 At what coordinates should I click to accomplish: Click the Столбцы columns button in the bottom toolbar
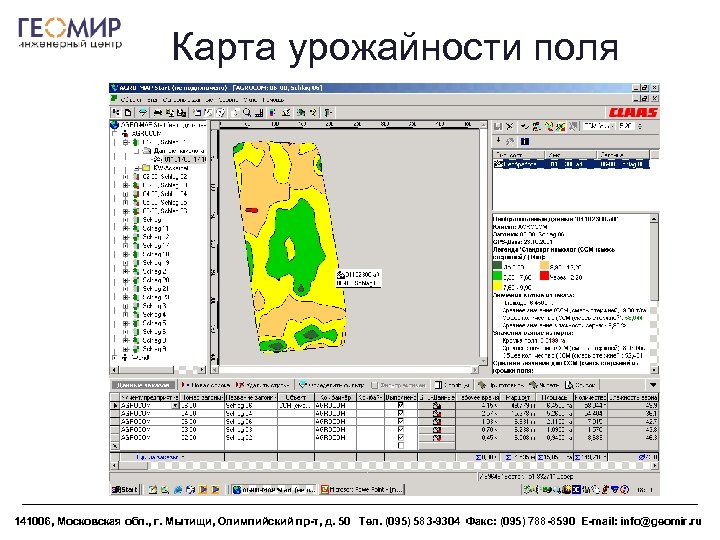(452, 385)
